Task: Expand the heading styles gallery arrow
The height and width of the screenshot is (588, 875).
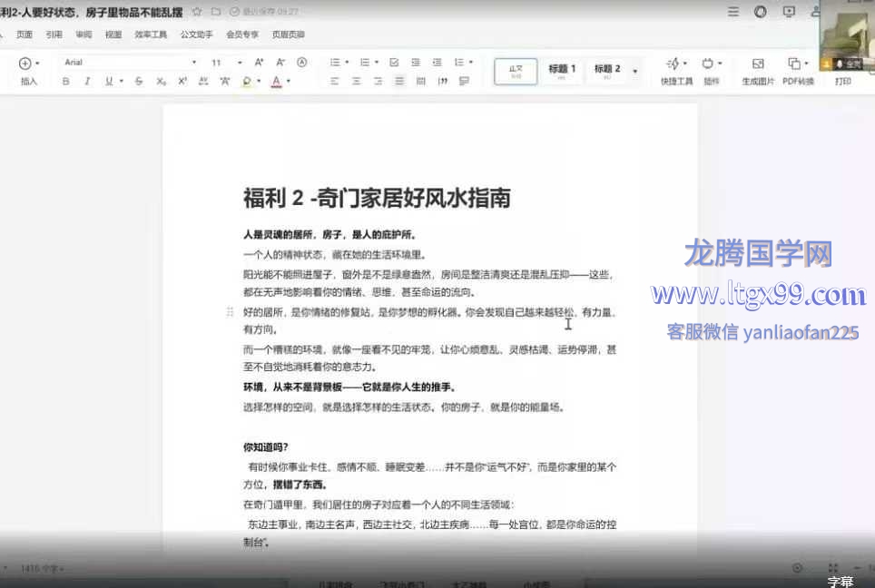Action: point(635,72)
